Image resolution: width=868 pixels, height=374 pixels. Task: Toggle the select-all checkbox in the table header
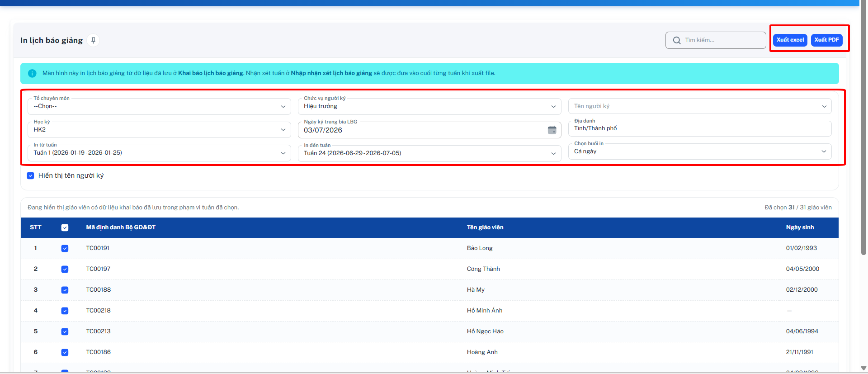tap(65, 227)
